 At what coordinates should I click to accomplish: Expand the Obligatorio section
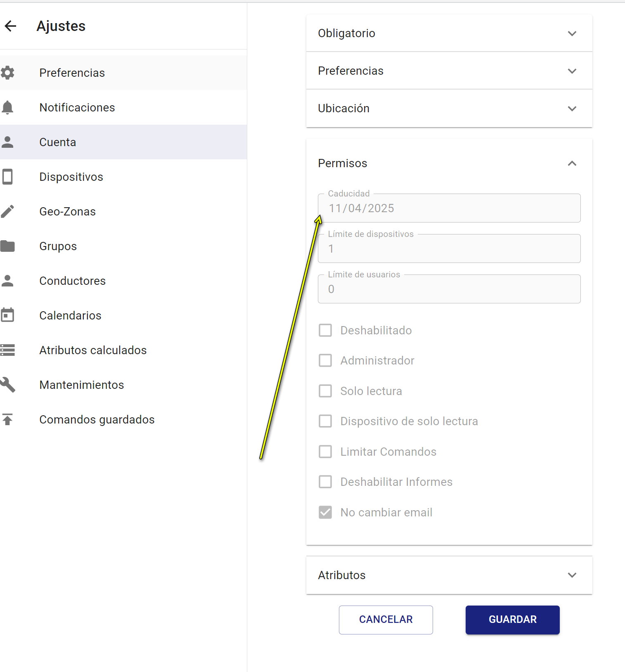pos(449,33)
